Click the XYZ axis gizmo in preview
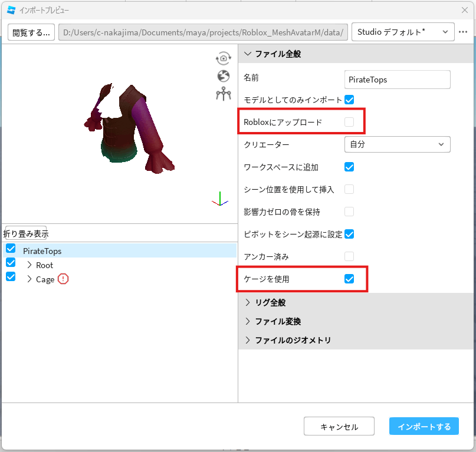The image size is (476, 452). point(220,199)
